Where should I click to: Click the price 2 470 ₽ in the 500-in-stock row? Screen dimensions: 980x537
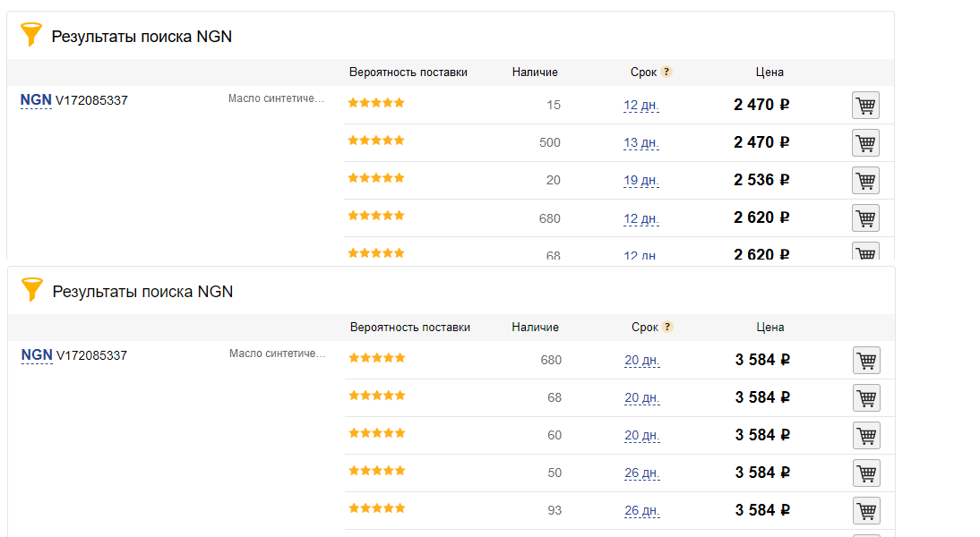pos(761,142)
